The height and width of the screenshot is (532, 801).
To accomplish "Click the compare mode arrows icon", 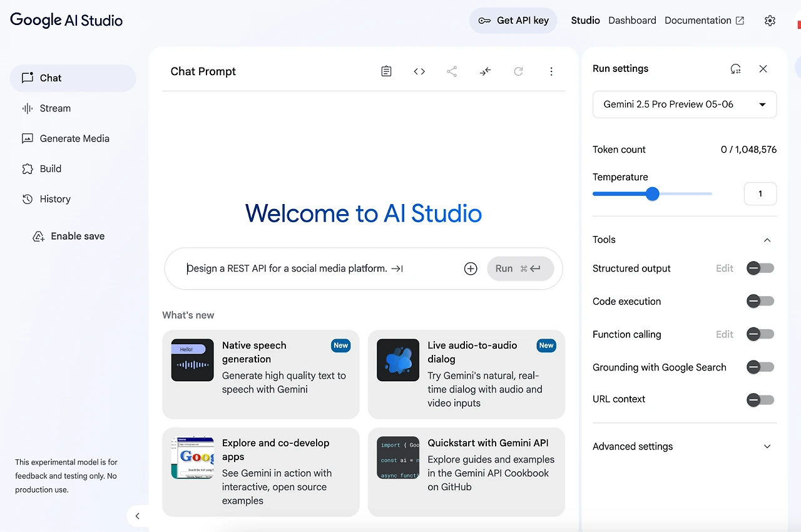I will (485, 71).
